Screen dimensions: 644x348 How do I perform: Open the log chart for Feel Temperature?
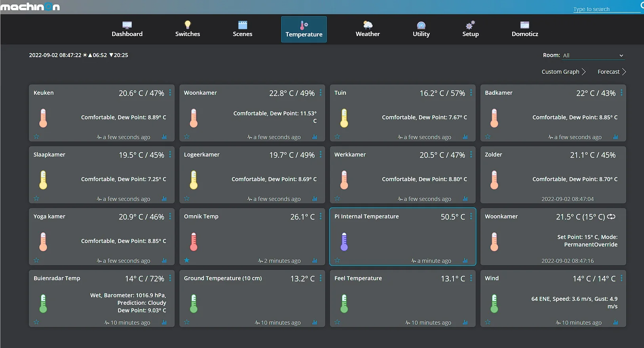465,323
